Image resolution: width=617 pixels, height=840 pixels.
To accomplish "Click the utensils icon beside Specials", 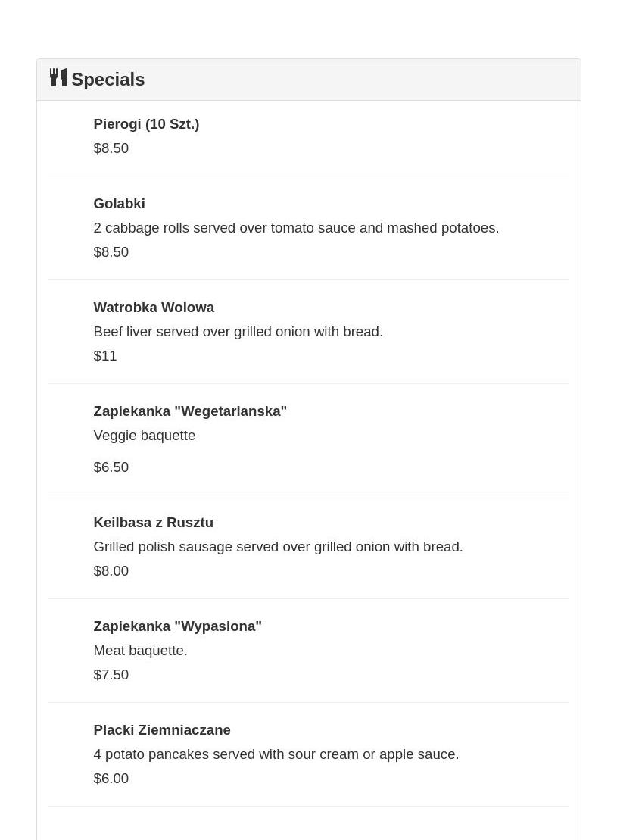I will pyautogui.click(x=58, y=77).
